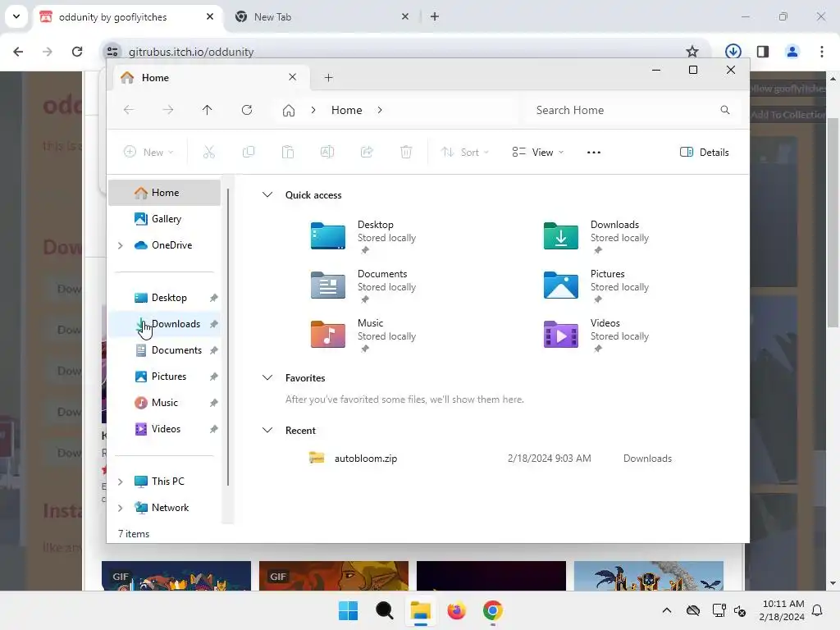Open Chrome tab search dropdown arrow
The width and height of the screenshot is (840, 630).
pos(16,16)
